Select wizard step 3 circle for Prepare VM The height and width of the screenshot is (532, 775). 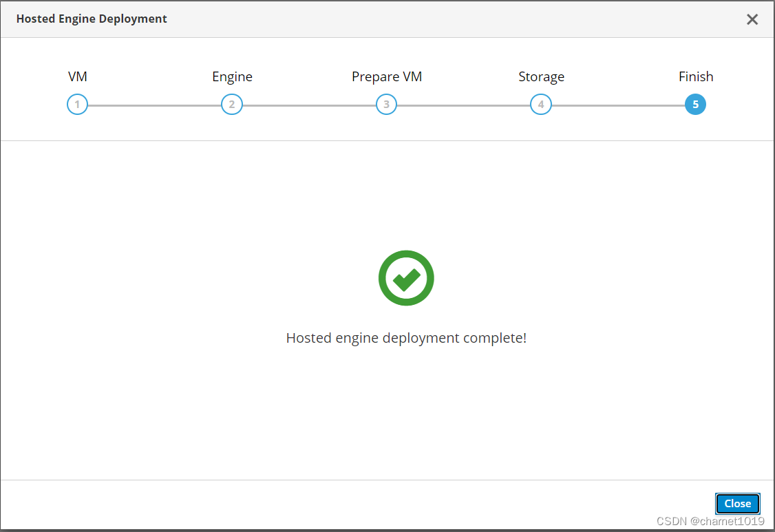(387, 105)
